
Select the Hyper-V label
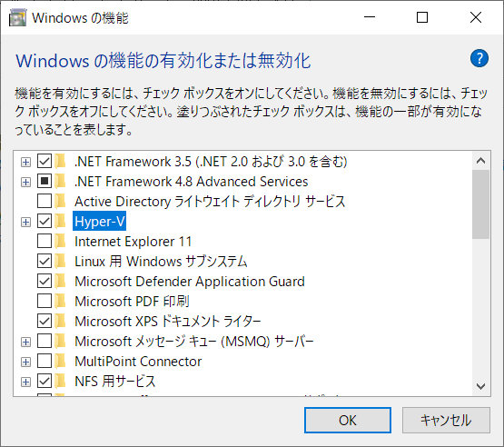pyautogui.click(x=99, y=222)
